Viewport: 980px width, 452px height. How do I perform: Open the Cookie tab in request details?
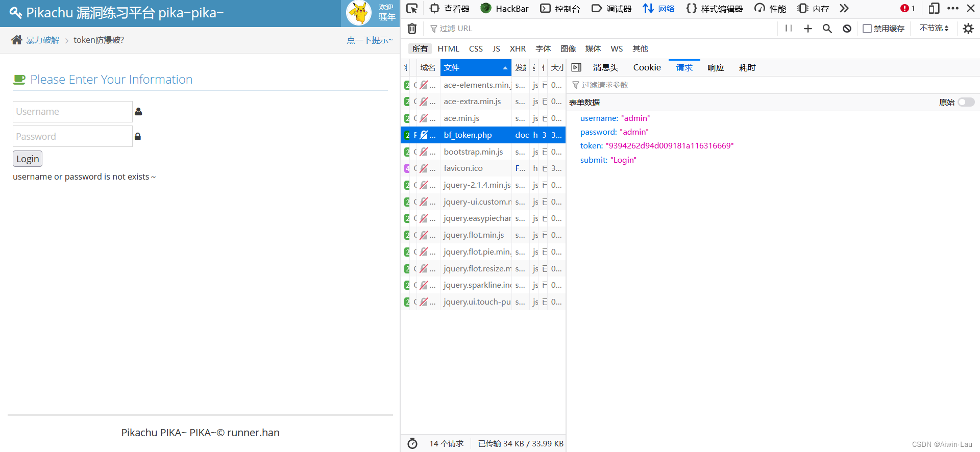click(647, 68)
